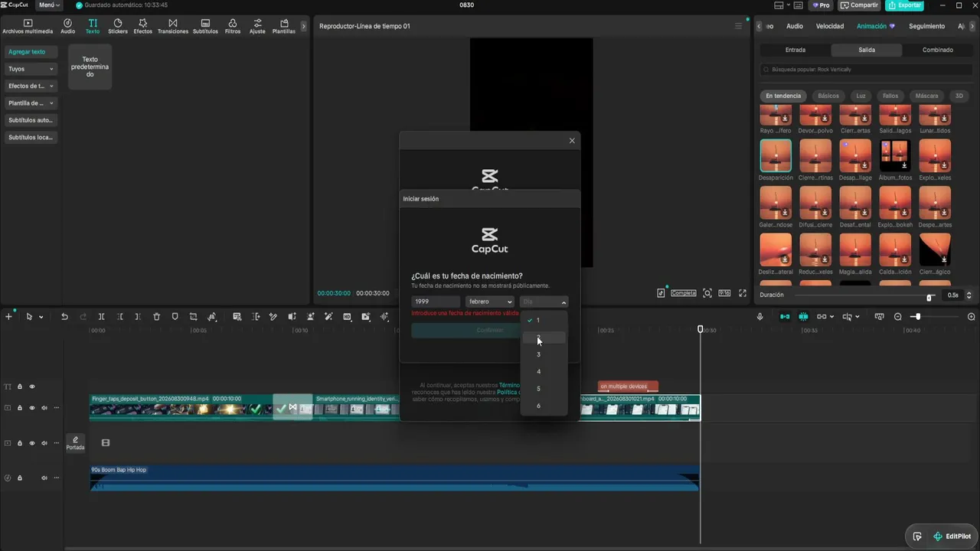This screenshot has width=980, height=551.
Task: Hide the cover track with its eye icon
Action: (32, 443)
